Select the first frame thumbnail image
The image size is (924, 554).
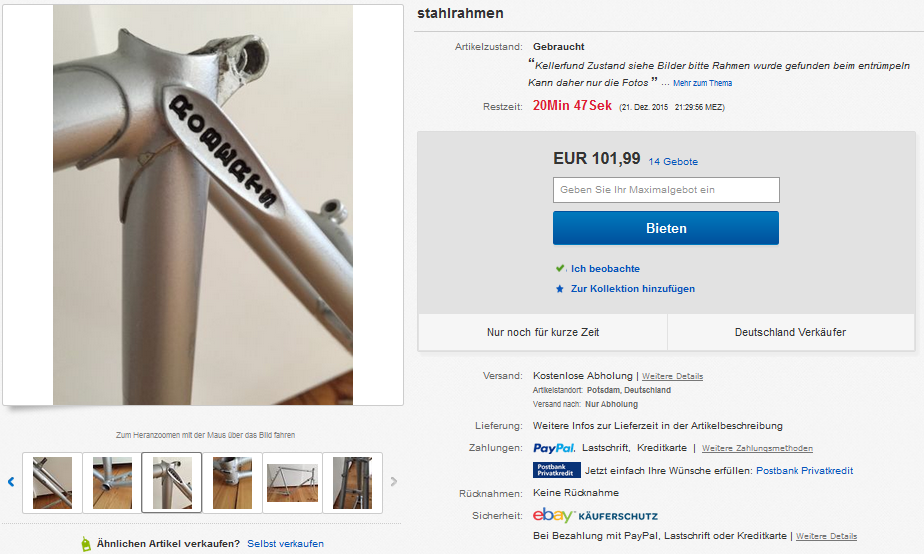point(52,483)
